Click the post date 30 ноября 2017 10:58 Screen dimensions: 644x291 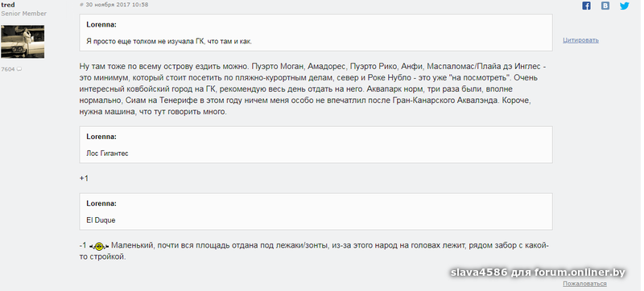click(117, 5)
